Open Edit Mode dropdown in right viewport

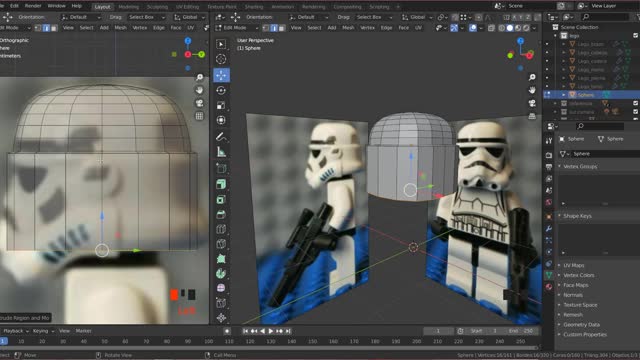[x=237, y=28]
